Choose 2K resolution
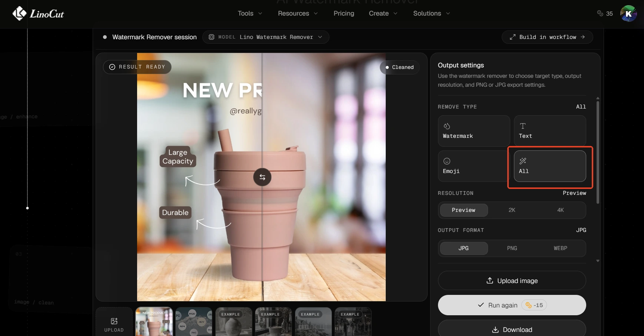 (x=512, y=210)
